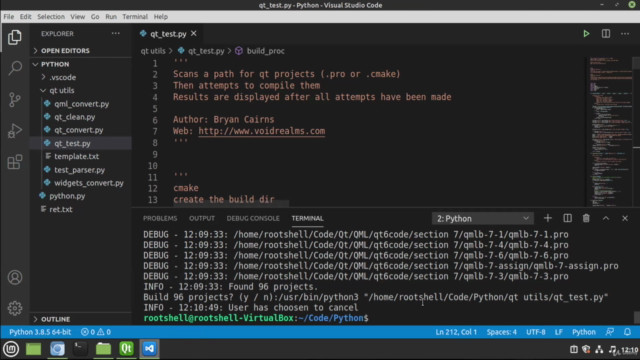Expand the .vscode folder
640x360 pixels.
pos(62,77)
